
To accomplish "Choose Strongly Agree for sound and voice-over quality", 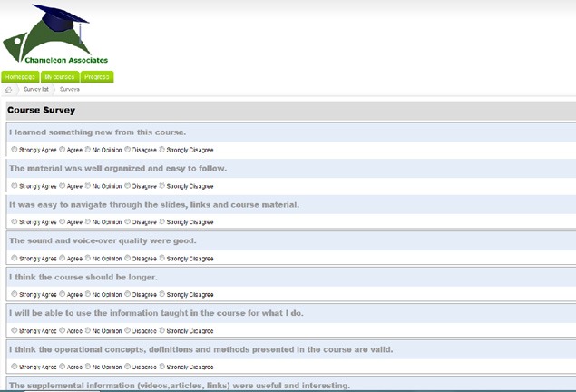I will coord(13,258).
